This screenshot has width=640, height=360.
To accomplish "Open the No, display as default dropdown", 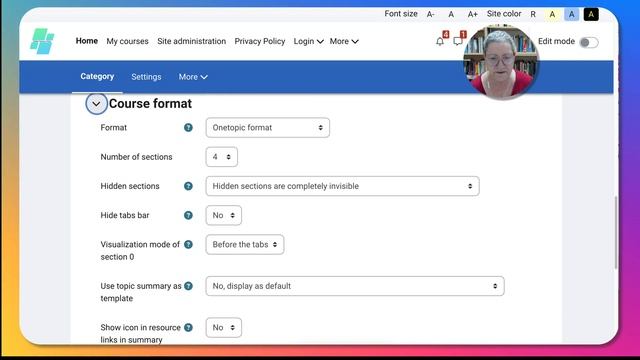I will [355, 286].
